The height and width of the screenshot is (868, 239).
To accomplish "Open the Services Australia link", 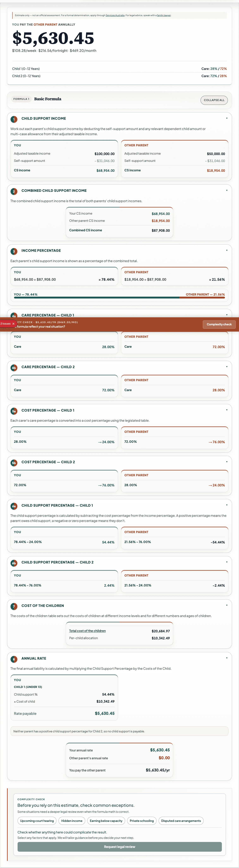I will (115, 16).
